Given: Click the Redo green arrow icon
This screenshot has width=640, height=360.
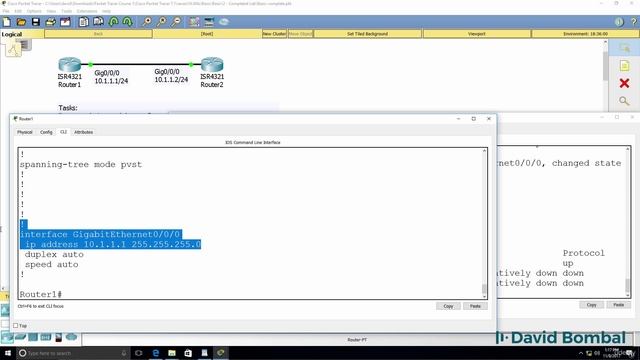Looking at the screenshot, I should pos(128,22).
